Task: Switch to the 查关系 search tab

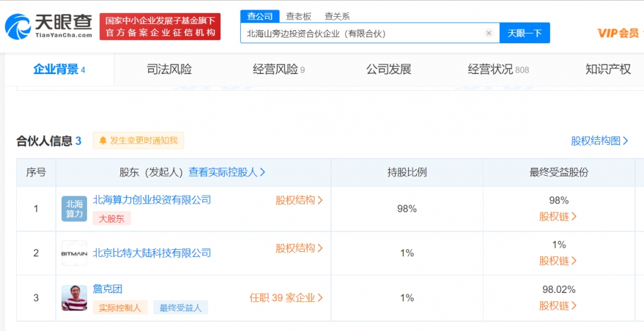Action: point(337,17)
